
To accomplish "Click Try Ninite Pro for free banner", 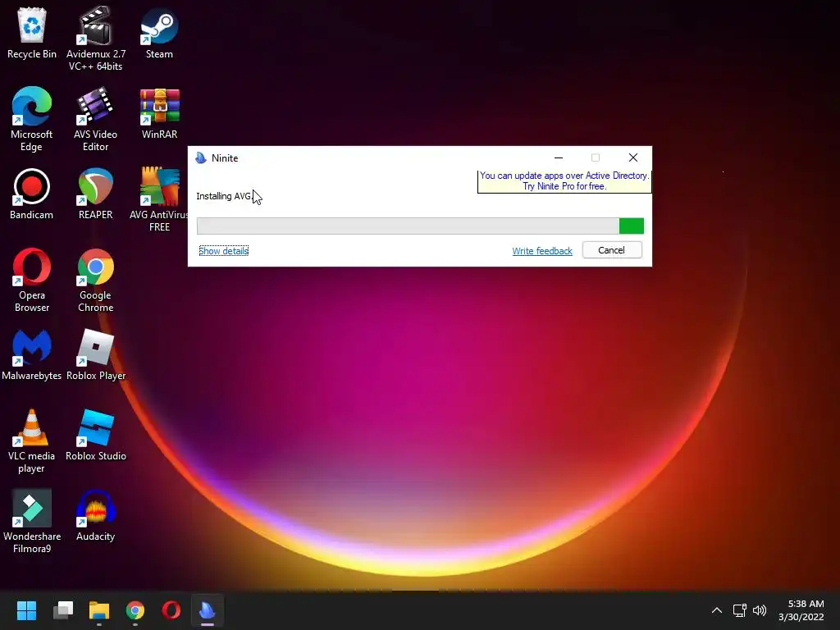I will (x=564, y=181).
